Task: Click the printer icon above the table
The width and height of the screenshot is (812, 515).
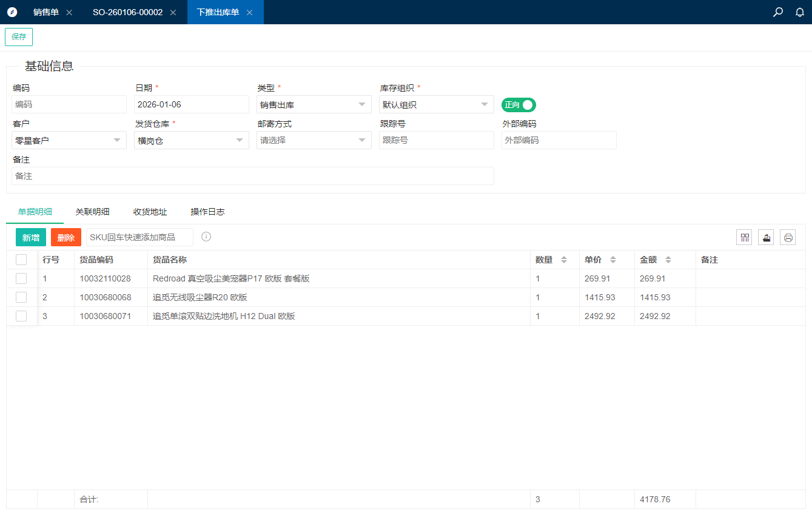Action: 788,237
